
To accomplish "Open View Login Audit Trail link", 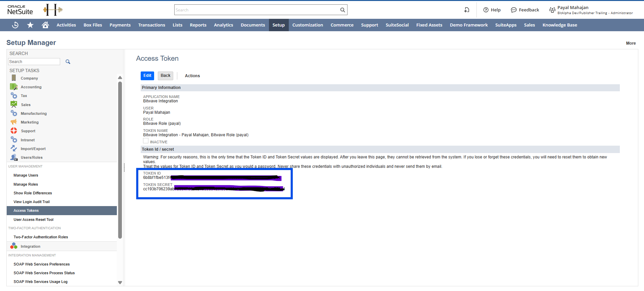I will 32,202.
